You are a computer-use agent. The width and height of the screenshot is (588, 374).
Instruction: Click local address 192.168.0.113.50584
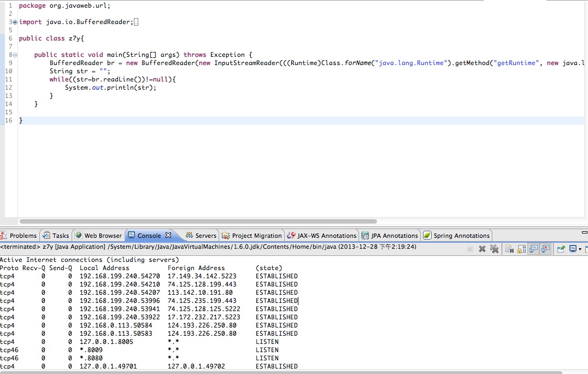point(116,325)
